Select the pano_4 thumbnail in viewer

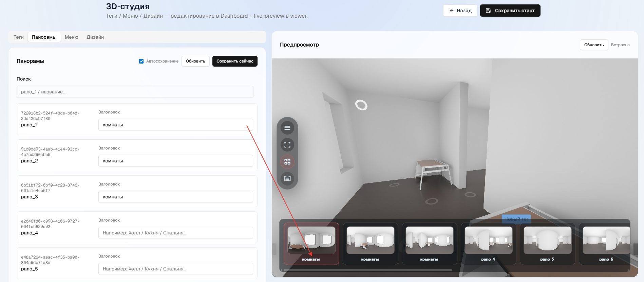click(488, 244)
